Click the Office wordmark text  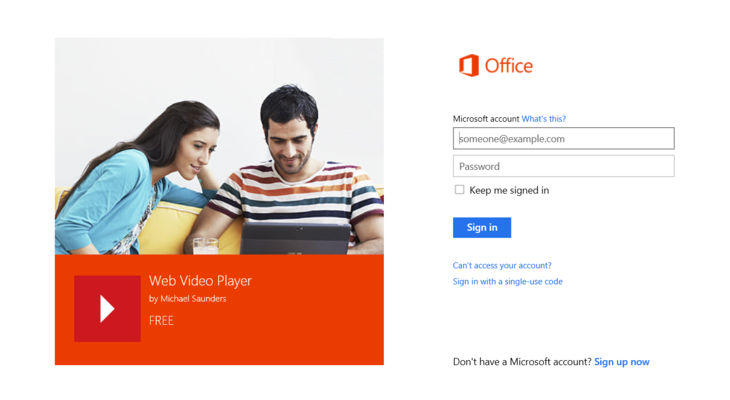(x=508, y=66)
